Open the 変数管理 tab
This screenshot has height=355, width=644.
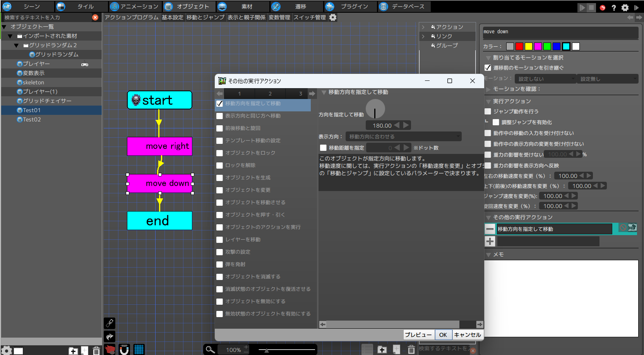[x=279, y=17]
